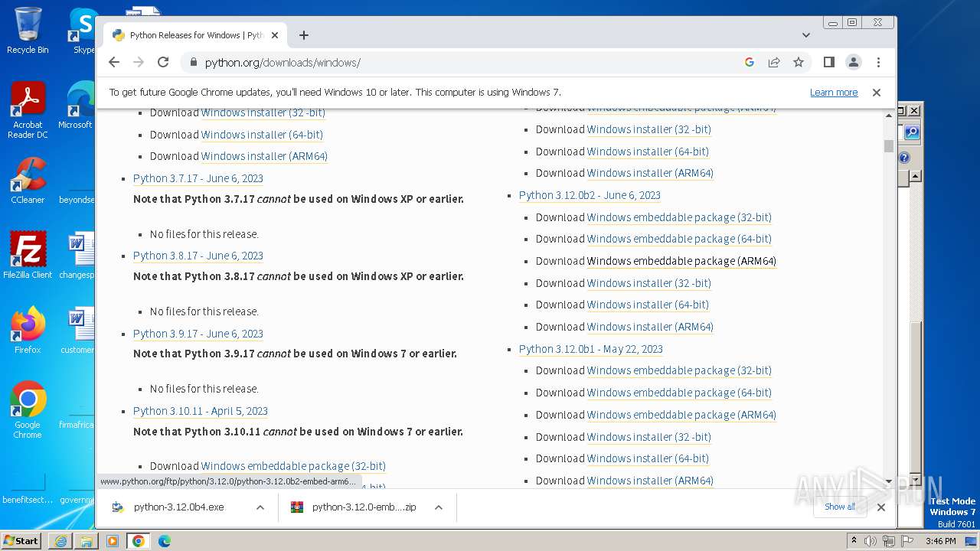Open CCleaner desktop icon
Image resolution: width=980 pixels, height=551 pixels.
click(x=28, y=181)
